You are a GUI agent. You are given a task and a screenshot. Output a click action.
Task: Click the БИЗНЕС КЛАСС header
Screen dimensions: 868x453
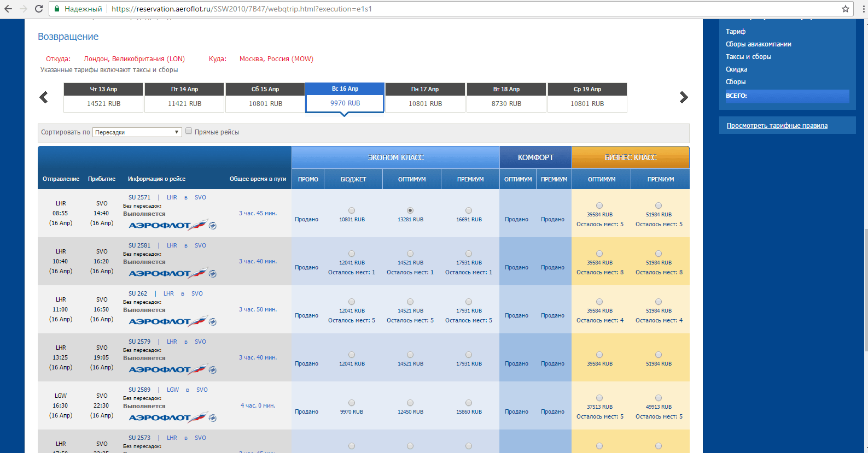click(630, 157)
